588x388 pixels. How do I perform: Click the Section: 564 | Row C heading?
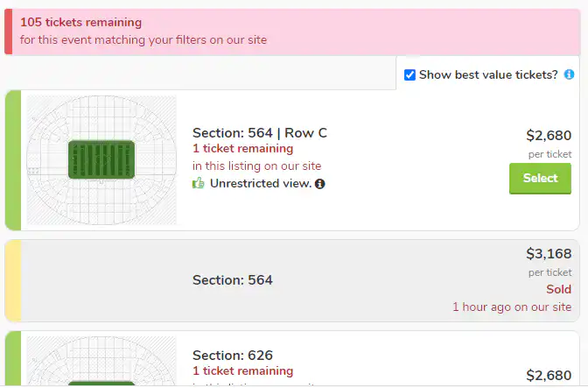[259, 133]
